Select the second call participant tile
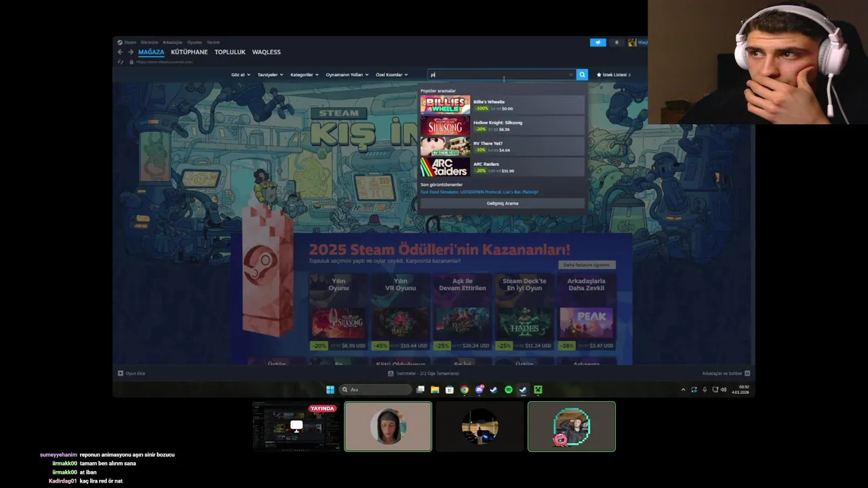 [388, 426]
